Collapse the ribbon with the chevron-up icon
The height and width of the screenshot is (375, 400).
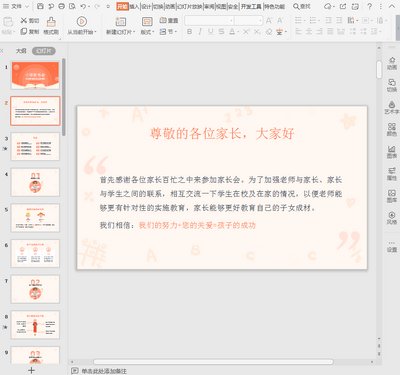click(392, 6)
